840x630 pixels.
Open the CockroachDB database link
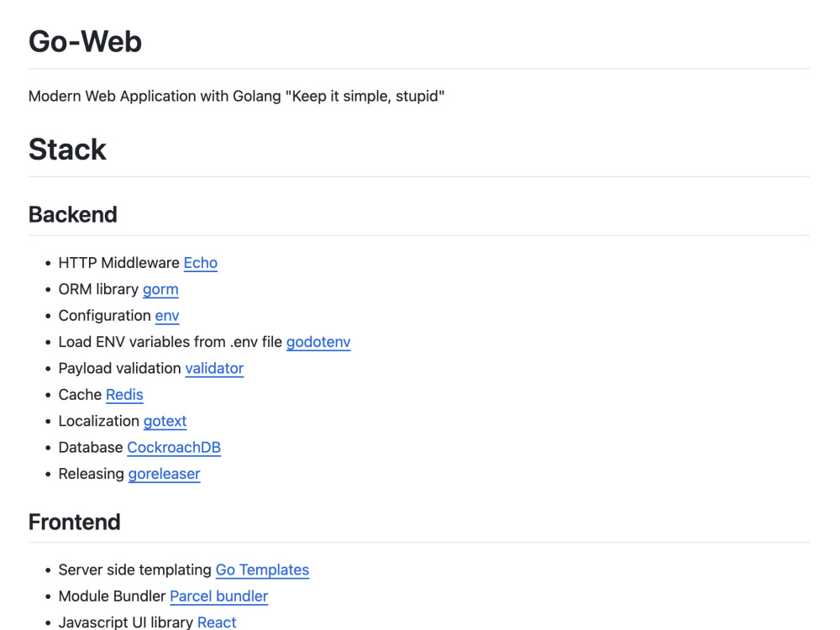(174, 448)
